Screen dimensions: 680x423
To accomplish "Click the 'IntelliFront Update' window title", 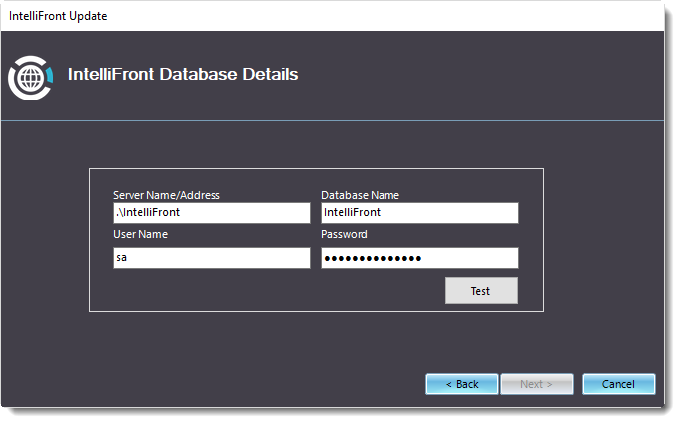I will click(58, 16).
